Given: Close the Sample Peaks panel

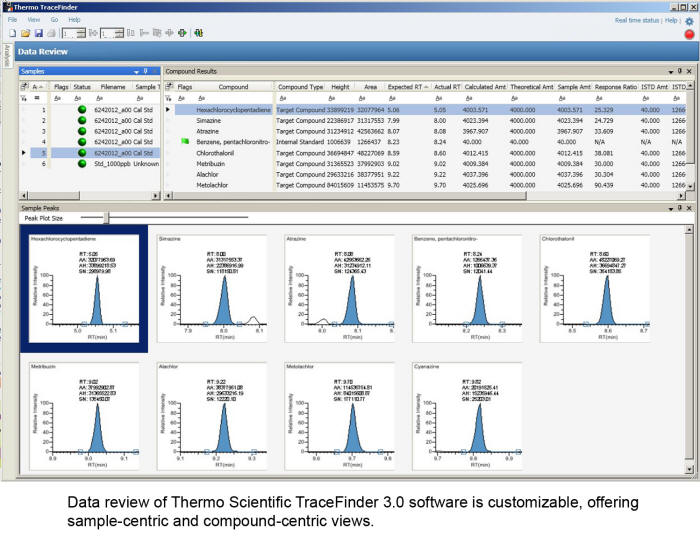Looking at the screenshot, I should point(689,208).
